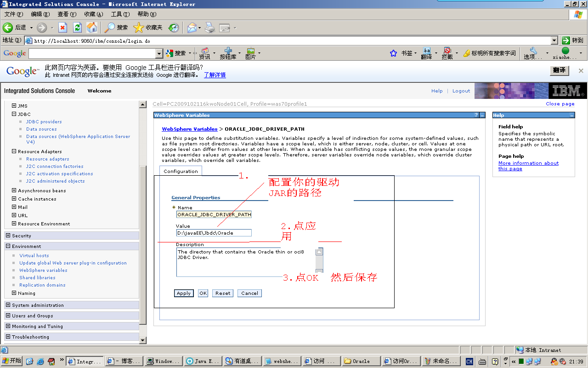588x368 pixels.
Task: Switch to the Configuration tab
Action: tap(181, 170)
